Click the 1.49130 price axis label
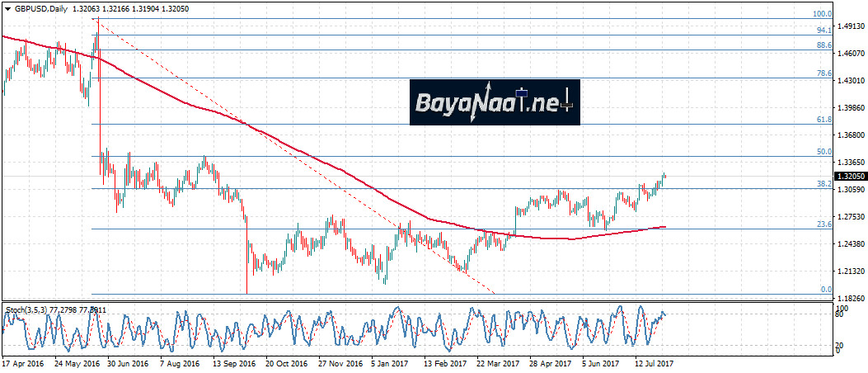868x373 pixels. 850,26
